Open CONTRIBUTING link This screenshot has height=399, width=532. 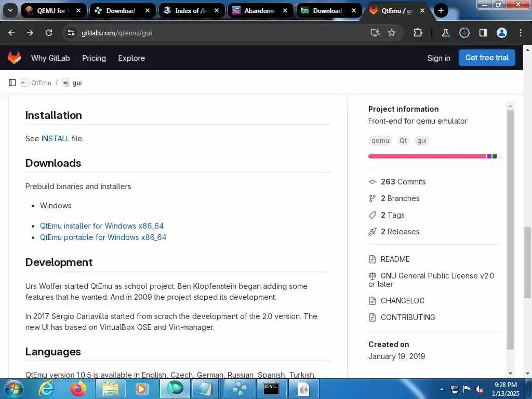pos(408,317)
